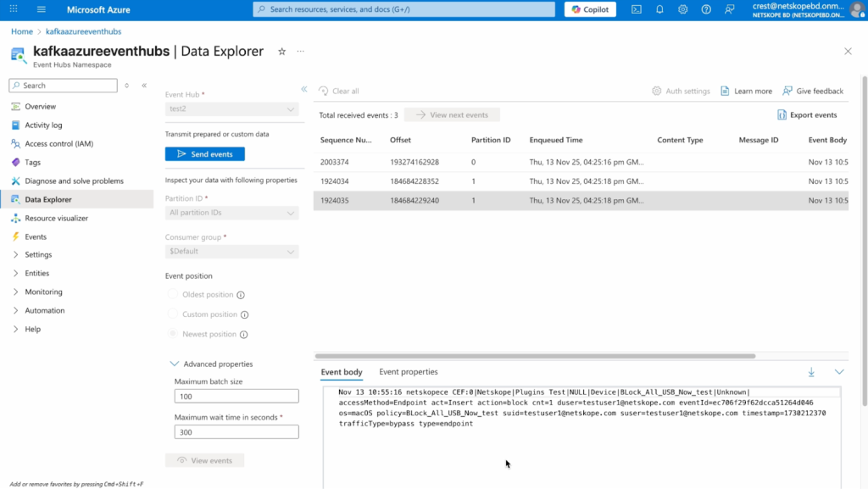The height and width of the screenshot is (489, 868).
Task: Switch to the Event properties tab
Action: pos(408,372)
